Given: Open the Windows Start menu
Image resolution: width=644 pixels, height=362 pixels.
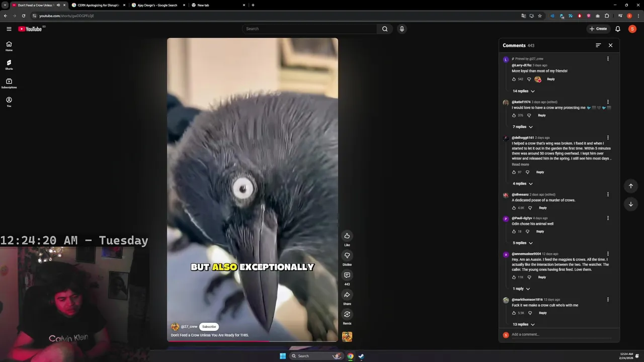Looking at the screenshot, I should tap(283, 356).
